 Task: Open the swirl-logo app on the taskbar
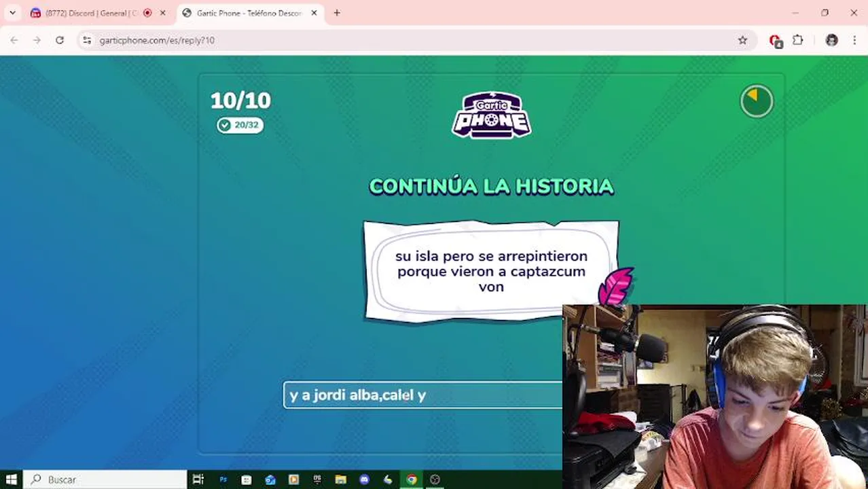(388, 479)
